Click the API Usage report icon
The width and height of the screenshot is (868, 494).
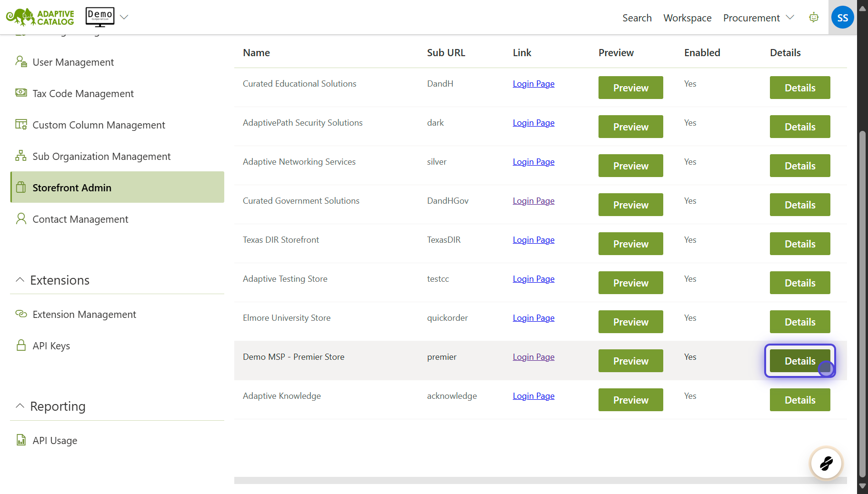[21, 440]
